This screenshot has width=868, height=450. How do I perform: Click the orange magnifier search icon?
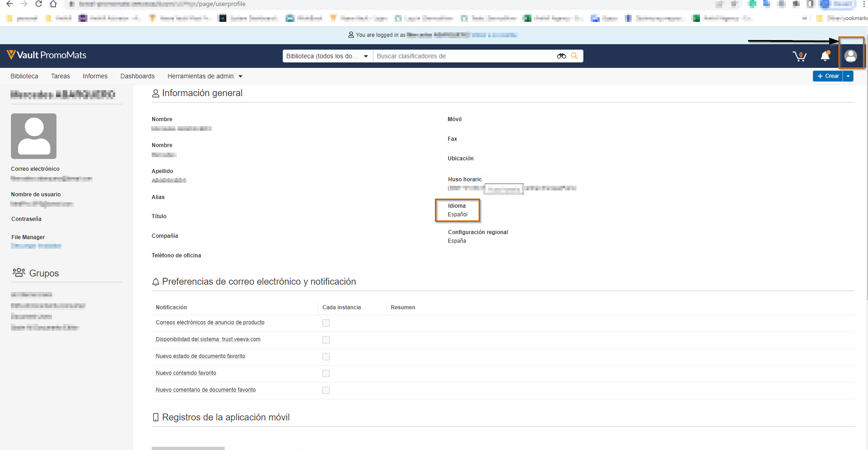[x=574, y=56]
